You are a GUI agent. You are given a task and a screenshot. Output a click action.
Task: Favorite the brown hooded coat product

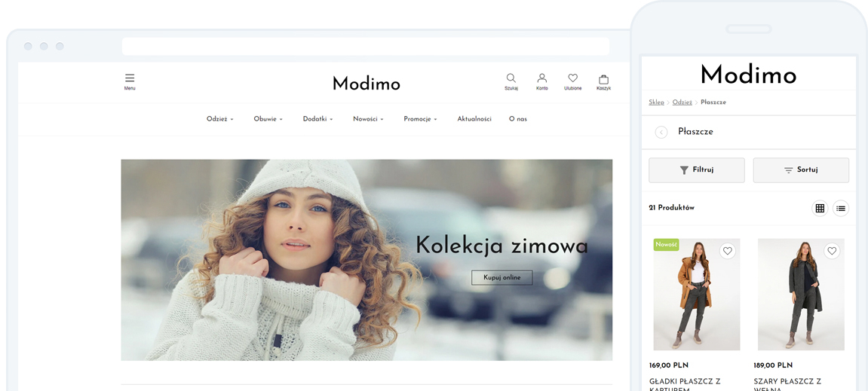(728, 251)
